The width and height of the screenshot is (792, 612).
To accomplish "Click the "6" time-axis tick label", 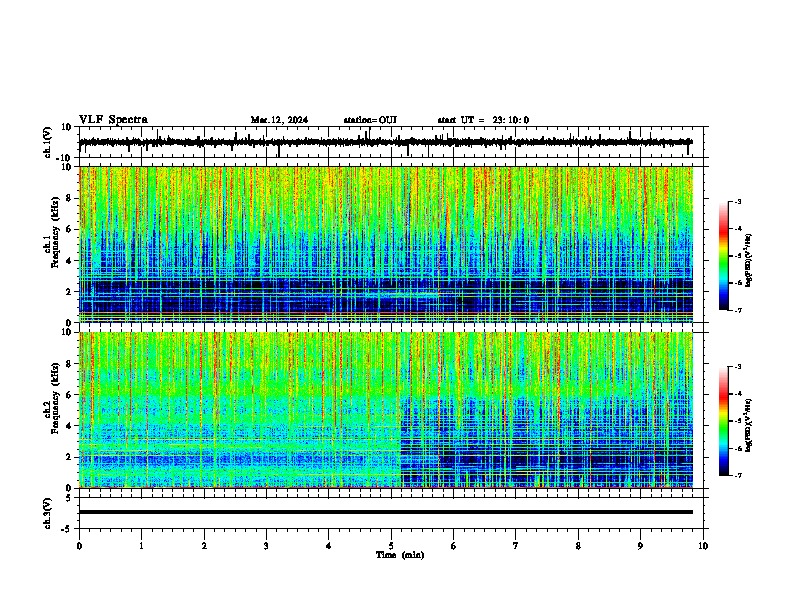I will pos(454,546).
